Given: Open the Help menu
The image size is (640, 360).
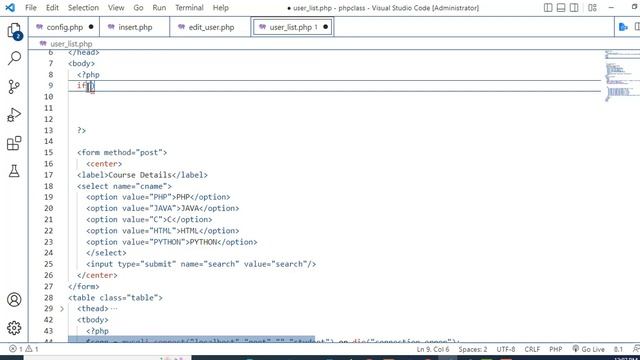Looking at the screenshot, I should (x=221, y=7).
